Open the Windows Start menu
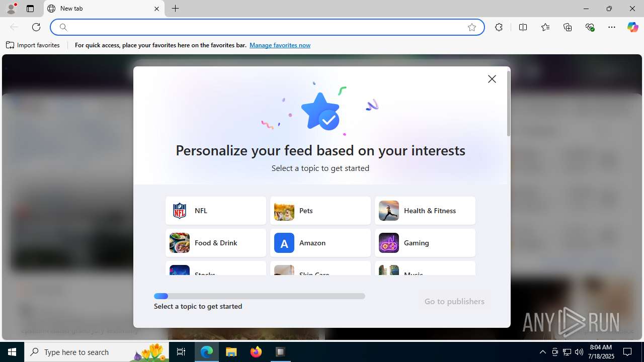 click(x=12, y=352)
